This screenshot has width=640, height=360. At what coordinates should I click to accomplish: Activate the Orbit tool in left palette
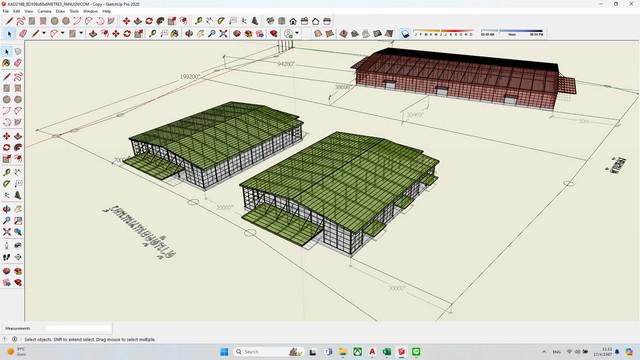(x=7, y=209)
